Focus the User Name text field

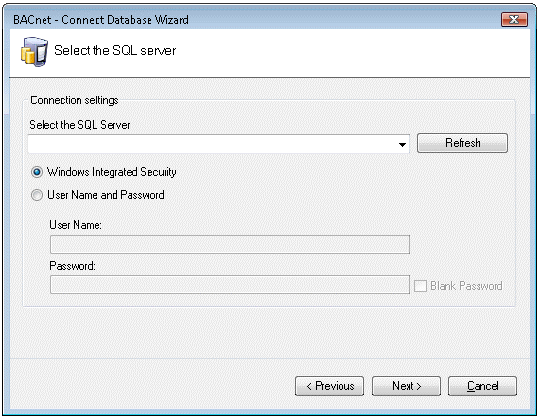click(230, 244)
